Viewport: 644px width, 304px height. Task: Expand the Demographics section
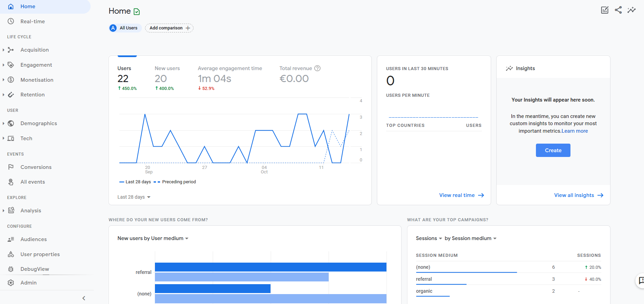point(3,123)
